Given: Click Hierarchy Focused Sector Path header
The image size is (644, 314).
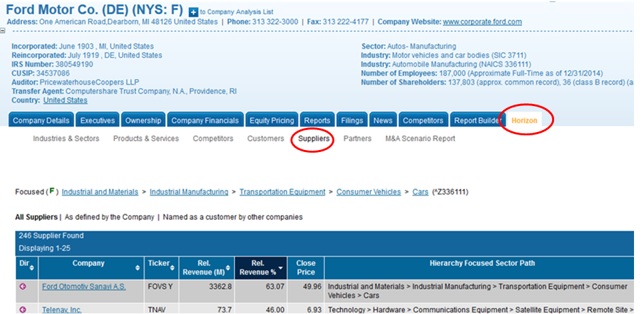Looking at the screenshot, I should click(x=482, y=263).
